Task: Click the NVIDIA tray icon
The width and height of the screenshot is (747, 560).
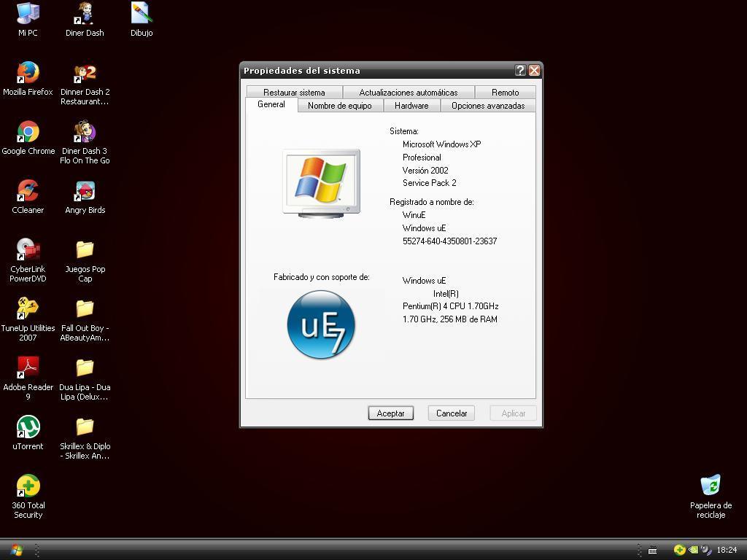Action: [693, 550]
